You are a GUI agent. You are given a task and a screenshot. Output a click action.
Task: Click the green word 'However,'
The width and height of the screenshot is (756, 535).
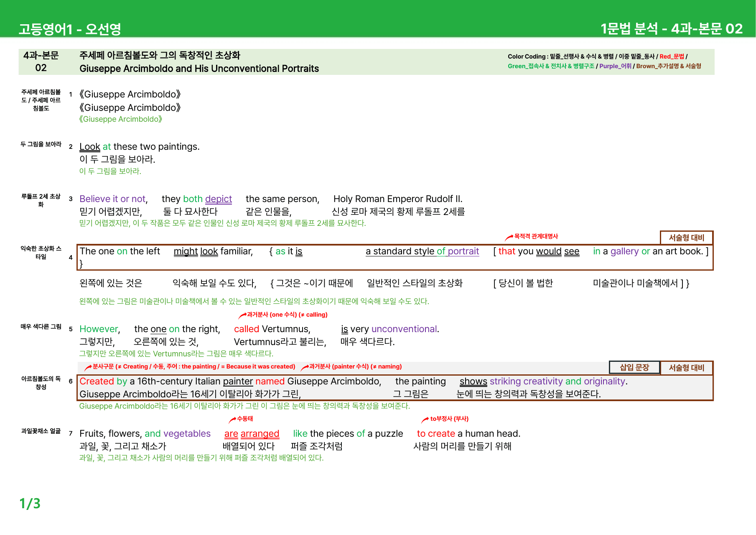coord(100,329)
